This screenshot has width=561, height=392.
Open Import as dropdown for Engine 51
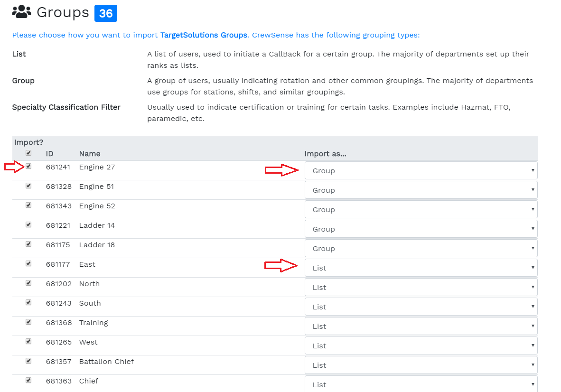pos(421,190)
